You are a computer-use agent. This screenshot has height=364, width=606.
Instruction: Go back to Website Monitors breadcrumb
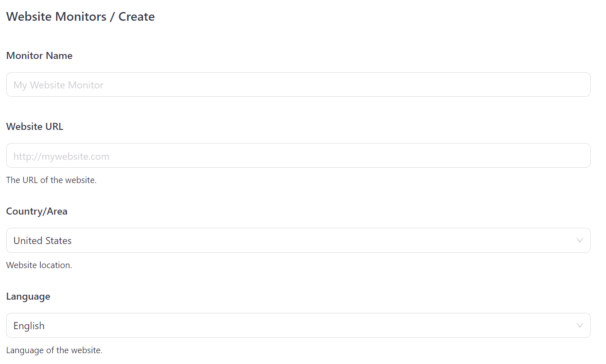click(x=56, y=17)
